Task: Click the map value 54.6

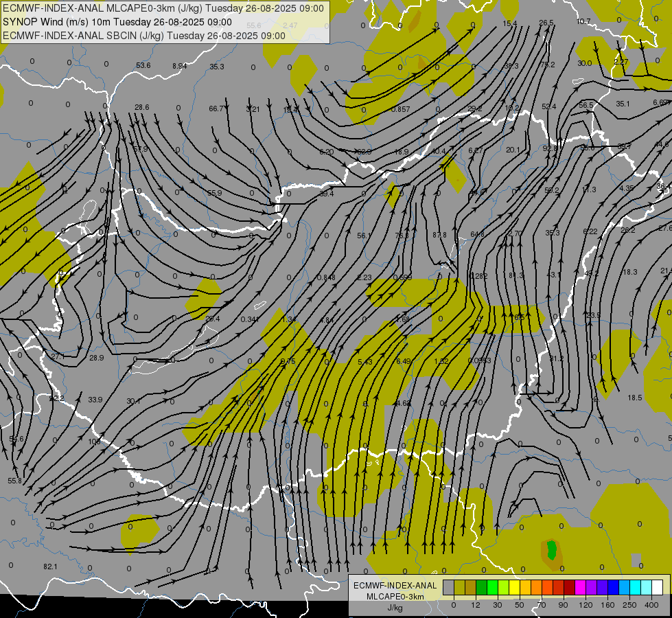Action: 16,439
